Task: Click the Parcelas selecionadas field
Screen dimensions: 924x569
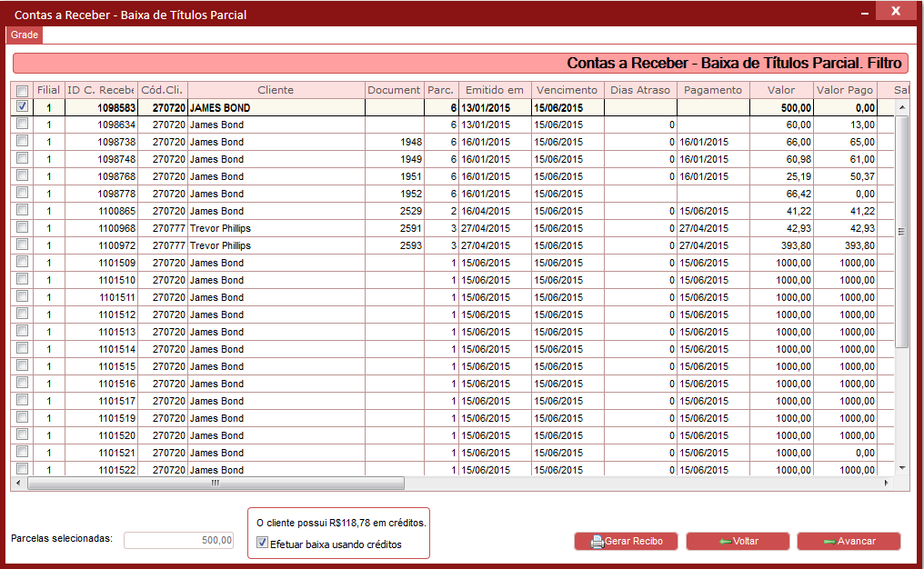Action: pyautogui.click(x=179, y=540)
